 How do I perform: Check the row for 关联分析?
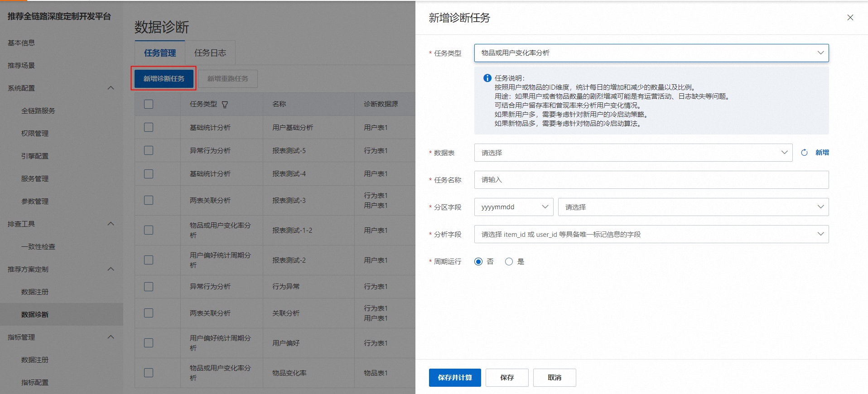149,313
